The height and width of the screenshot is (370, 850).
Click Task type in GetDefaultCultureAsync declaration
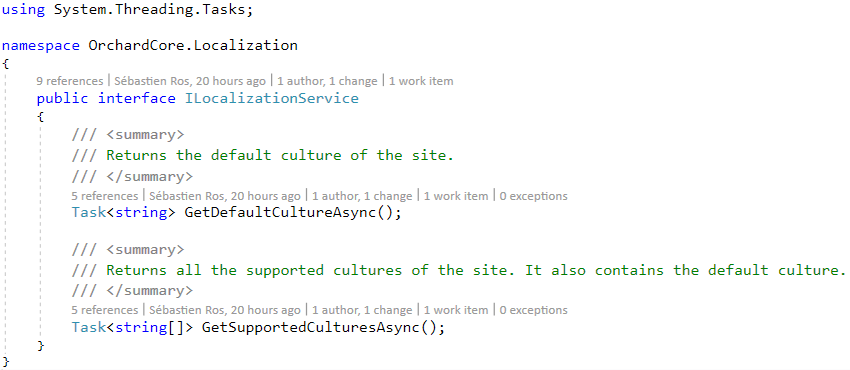(x=88, y=212)
